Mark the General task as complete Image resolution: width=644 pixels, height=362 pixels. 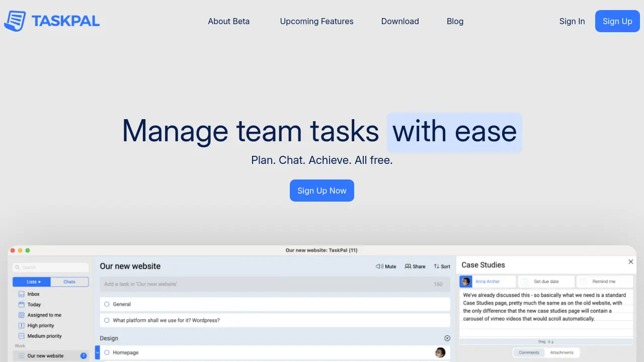point(107,304)
